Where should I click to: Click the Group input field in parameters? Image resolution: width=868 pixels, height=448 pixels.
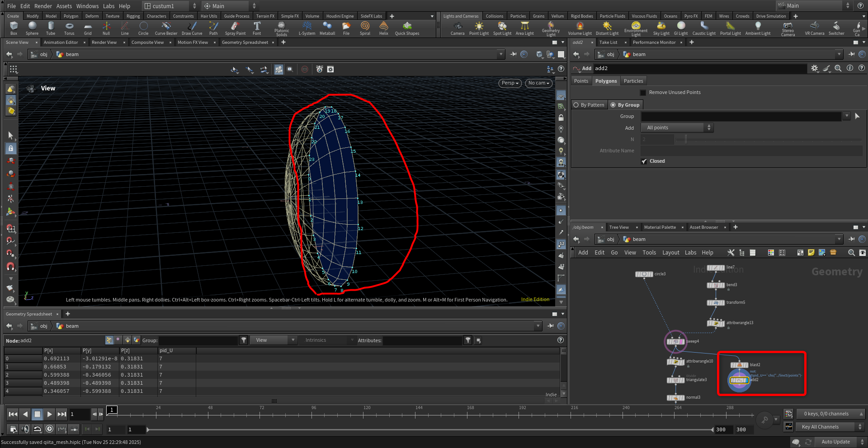coord(741,117)
